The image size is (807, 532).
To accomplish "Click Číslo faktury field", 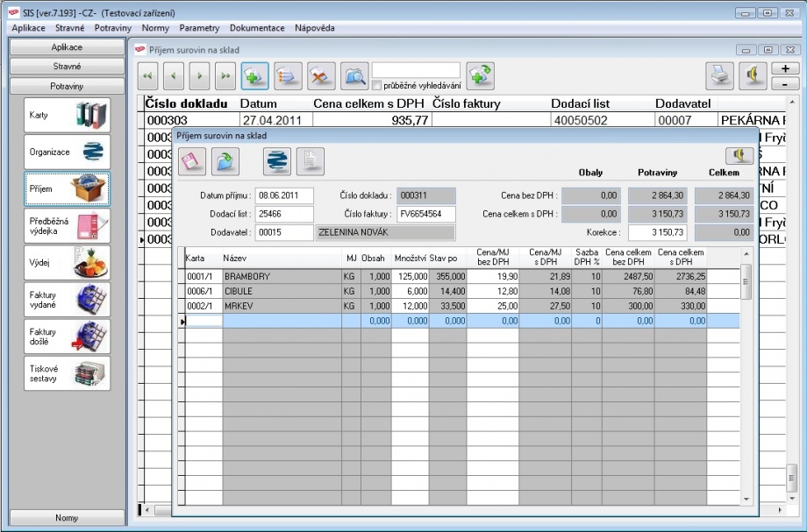I will 426,215.
